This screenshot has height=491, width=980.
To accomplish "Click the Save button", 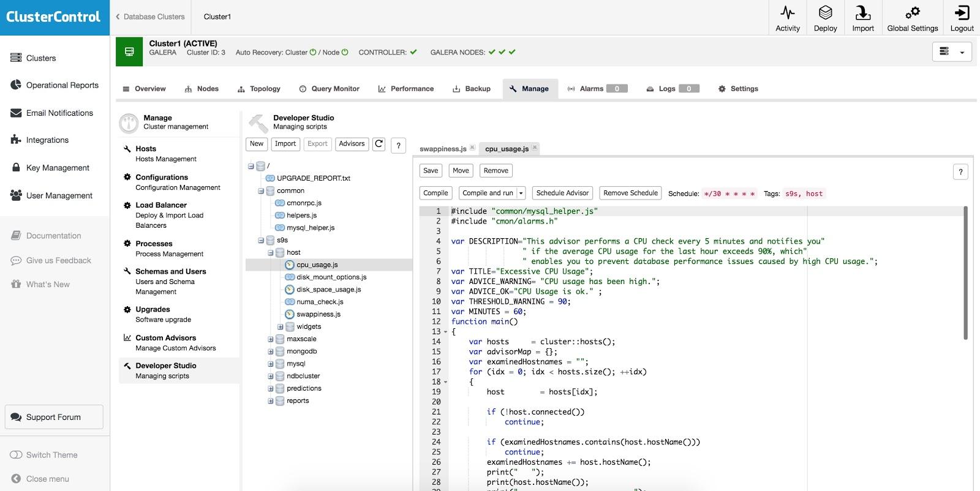I will [x=431, y=171].
